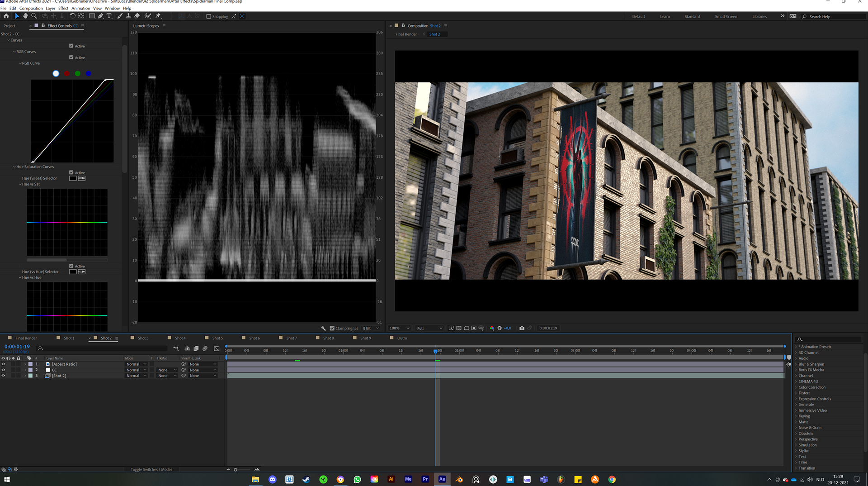Image resolution: width=868 pixels, height=486 pixels.
Task: Hide the Shot 2 layer
Action: tap(3, 376)
